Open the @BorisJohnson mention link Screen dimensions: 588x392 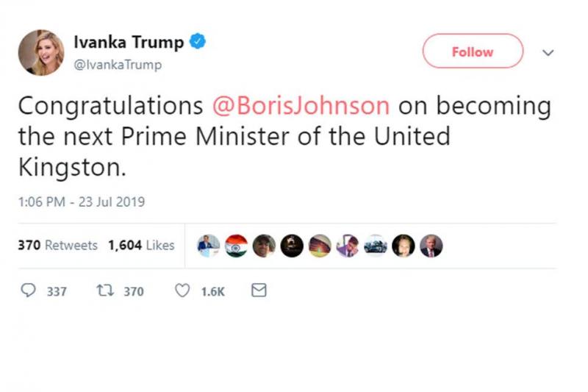point(301,106)
